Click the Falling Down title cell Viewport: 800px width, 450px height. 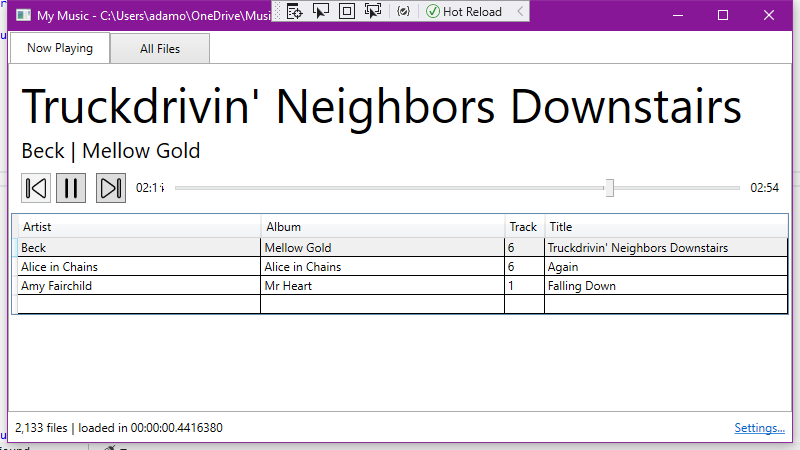pos(666,286)
